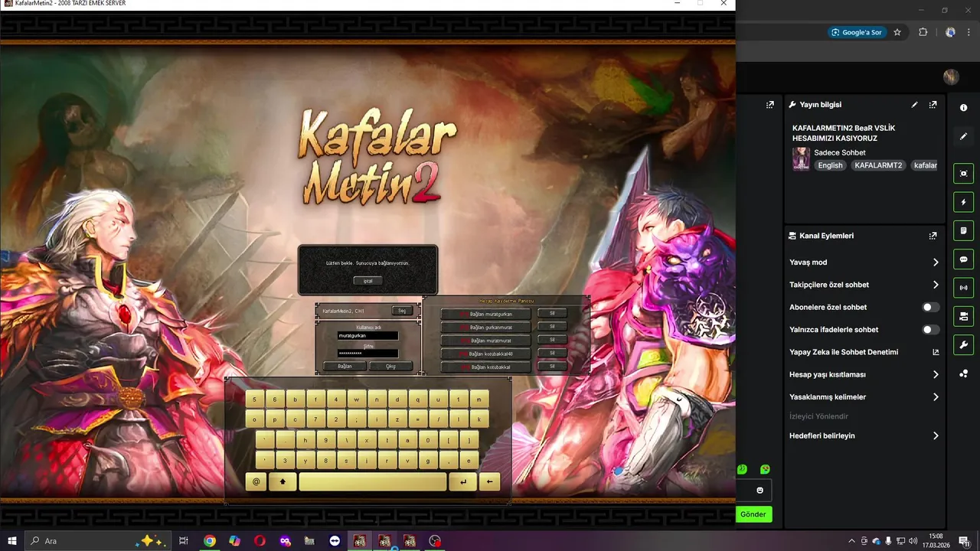This screenshot has height=551, width=980.
Task: Click the chat bubble icon in right sidebar
Action: coord(963,259)
